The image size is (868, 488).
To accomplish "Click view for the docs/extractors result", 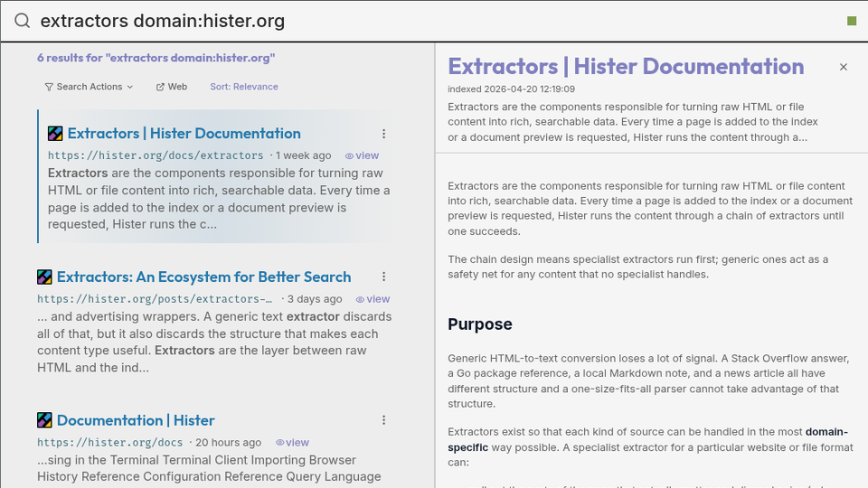I will 362,155.
